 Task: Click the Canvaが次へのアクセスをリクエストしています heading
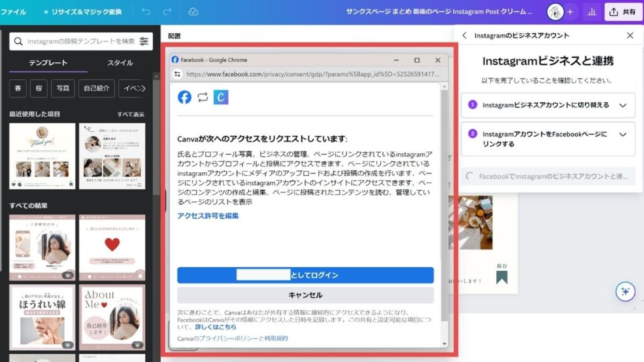coord(262,139)
